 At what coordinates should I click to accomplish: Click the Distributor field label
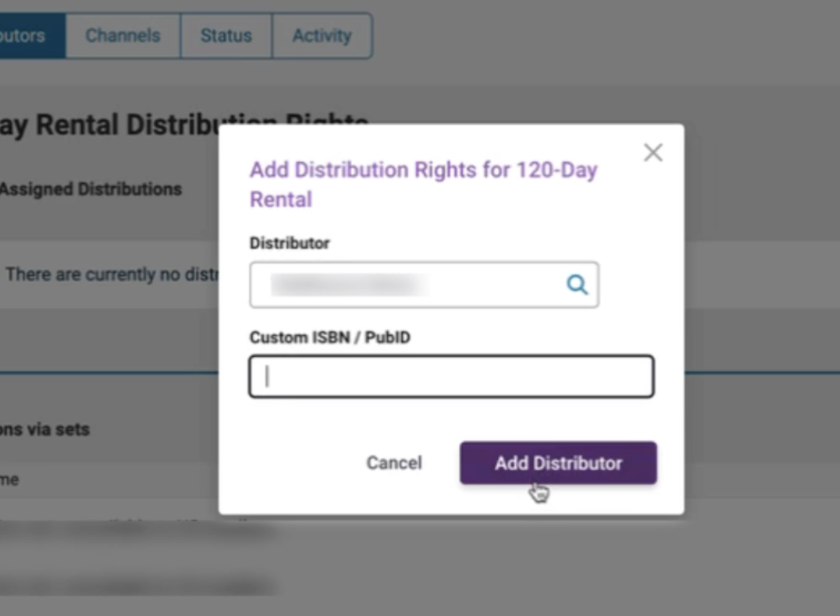point(289,243)
